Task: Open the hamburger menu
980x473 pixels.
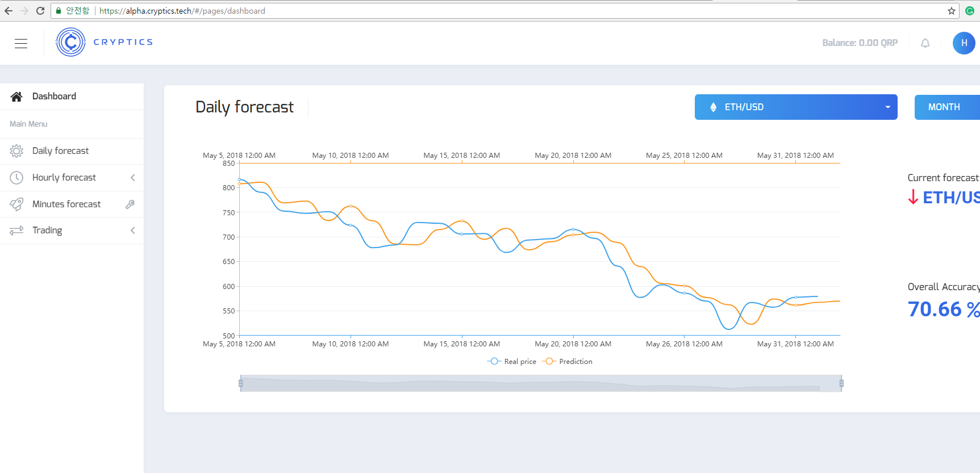Action: point(21,43)
